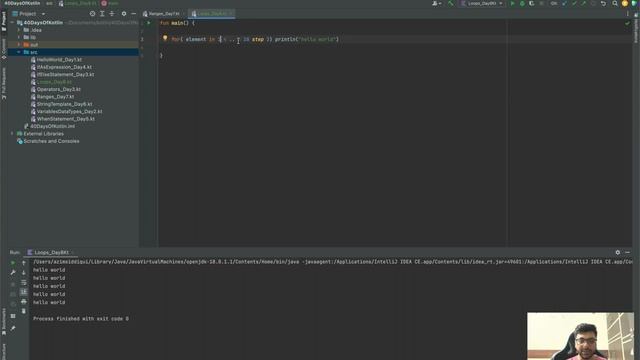
Task: Open editor tabs more-options menu
Action: coord(627,13)
